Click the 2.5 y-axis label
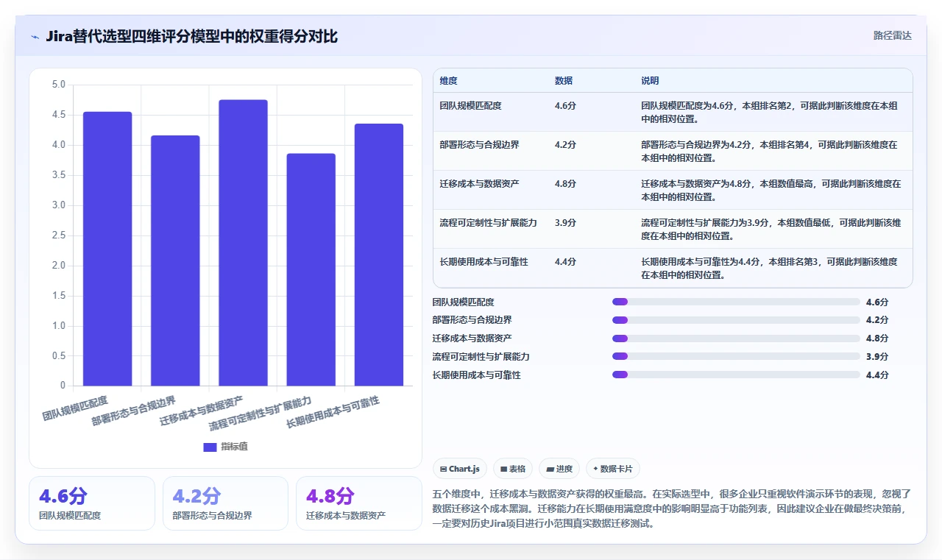Screen dimensions: 942x560 click(59, 235)
